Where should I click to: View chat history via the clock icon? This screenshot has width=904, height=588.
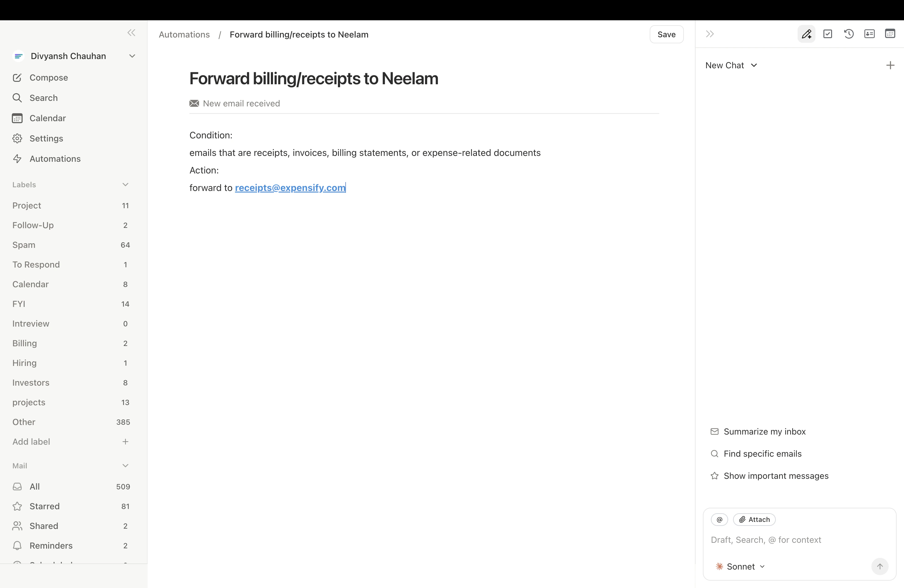[x=849, y=34]
